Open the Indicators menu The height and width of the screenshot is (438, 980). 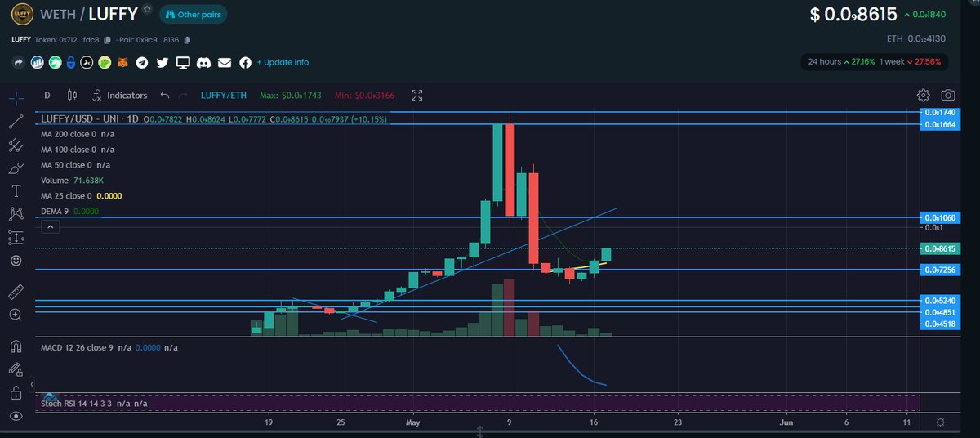pos(119,96)
